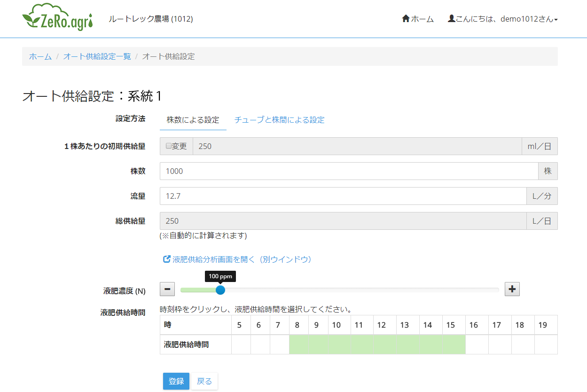Toggle the 16 o'clock supply time cell
587x392 pixels.
(x=477, y=345)
